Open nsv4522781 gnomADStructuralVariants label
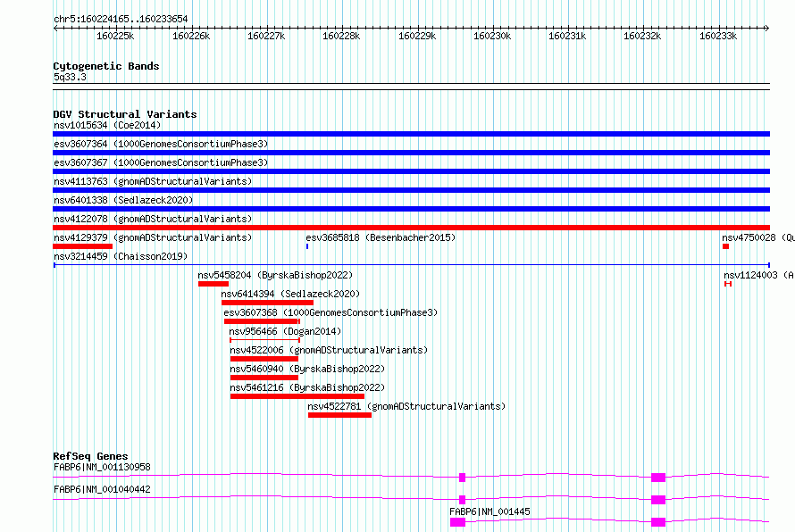 pyautogui.click(x=406, y=406)
